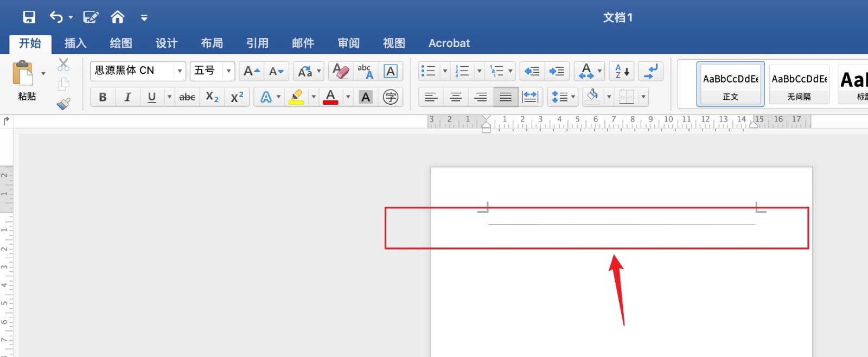Open the highlight color dropdown arrow

tap(313, 97)
